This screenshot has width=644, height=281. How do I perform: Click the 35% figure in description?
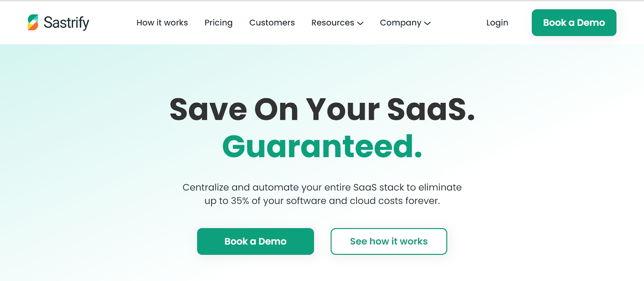(240, 201)
